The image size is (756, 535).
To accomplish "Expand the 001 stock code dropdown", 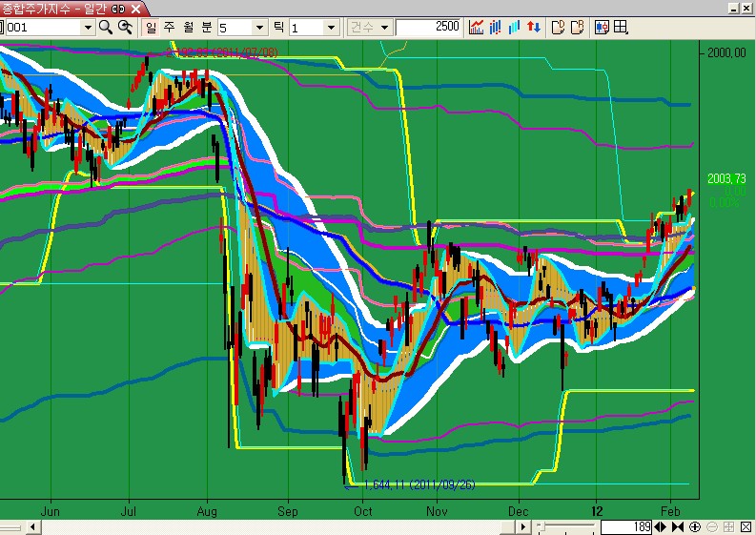I will pyautogui.click(x=88, y=27).
